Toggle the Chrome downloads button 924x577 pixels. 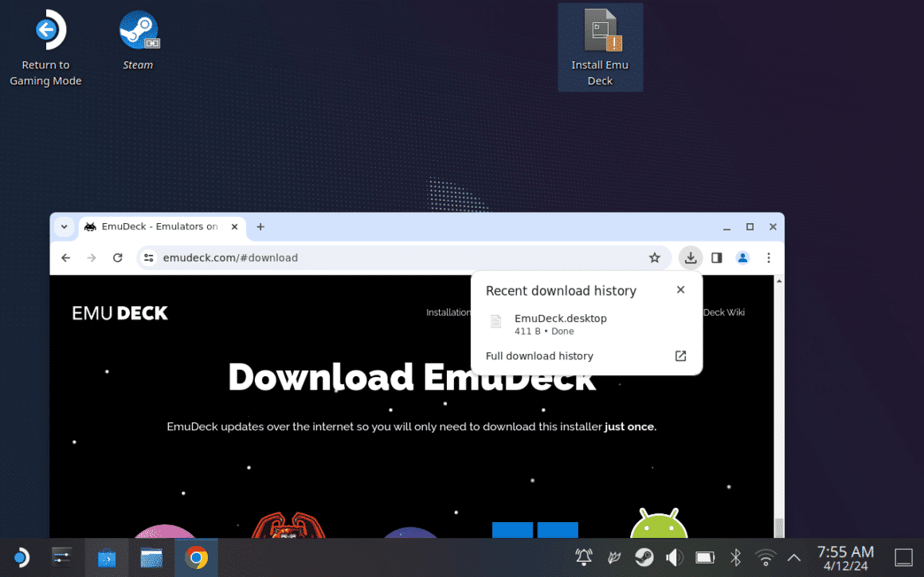pos(691,257)
